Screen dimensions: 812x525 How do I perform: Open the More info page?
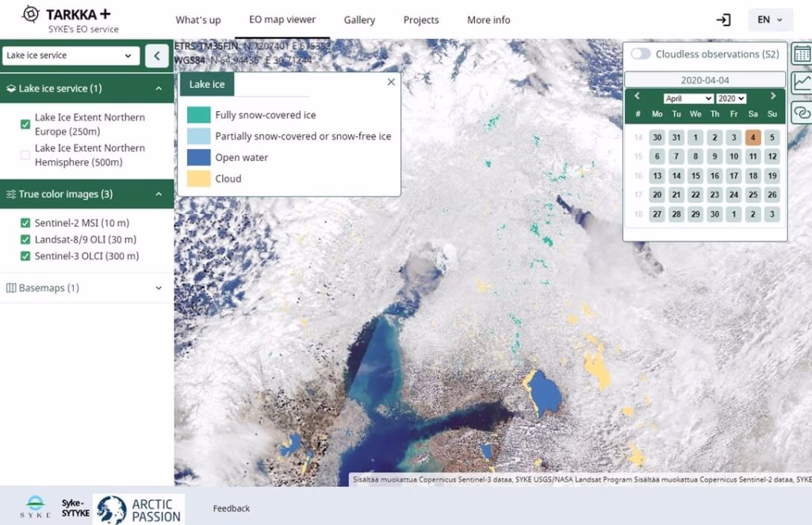pyautogui.click(x=488, y=20)
